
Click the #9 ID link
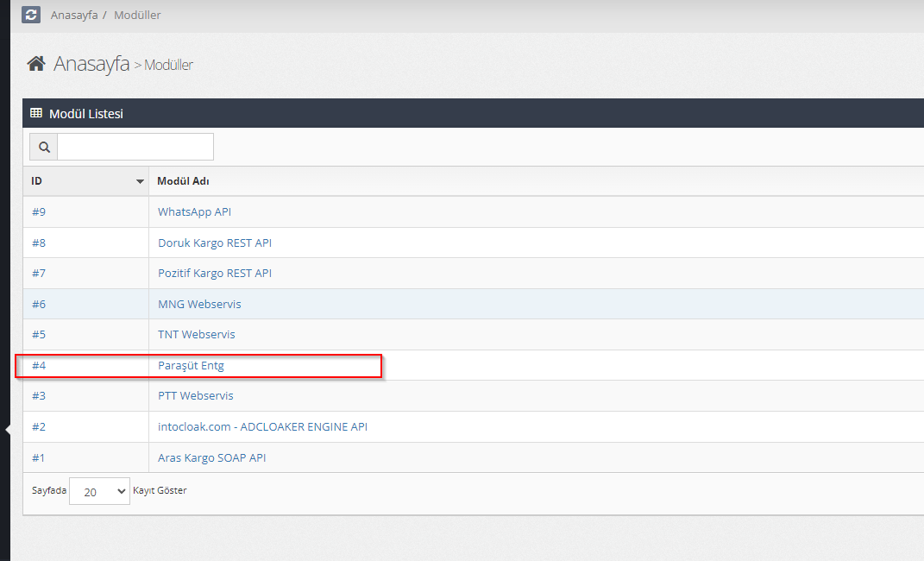coord(39,211)
